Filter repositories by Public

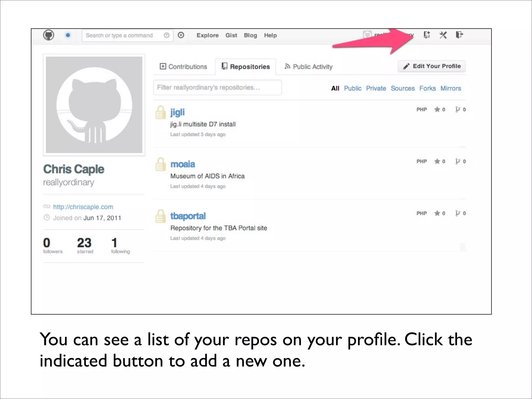[x=353, y=88]
